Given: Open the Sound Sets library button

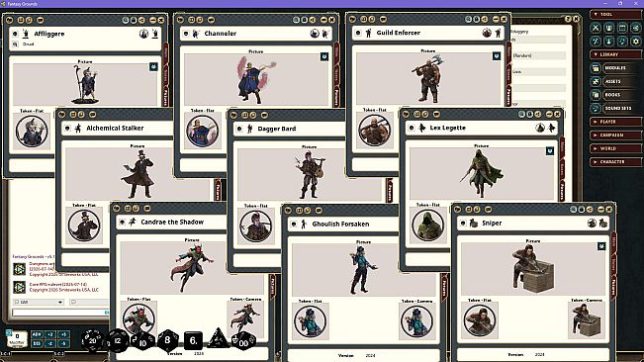Looking at the screenshot, I should (x=620, y=109).
